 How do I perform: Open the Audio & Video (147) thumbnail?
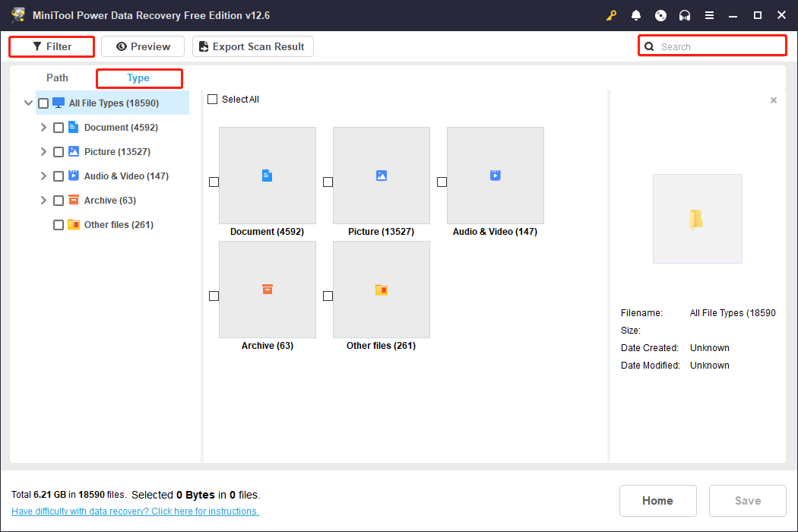(x=495, y=176)
